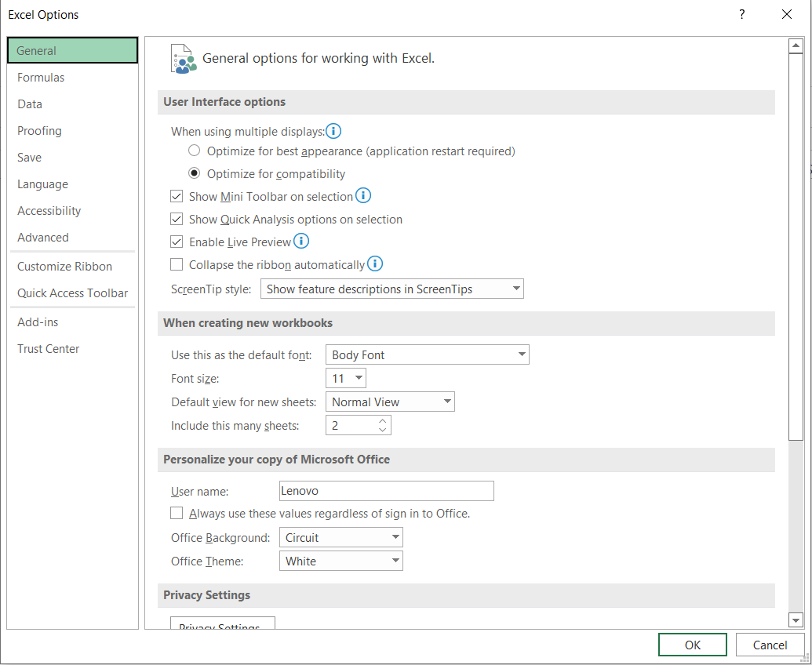Image resolution: width=812 pixels, height=665 pixels.
Task: Click info icon beside multiple displays label
Action: [x=333, y=131]
